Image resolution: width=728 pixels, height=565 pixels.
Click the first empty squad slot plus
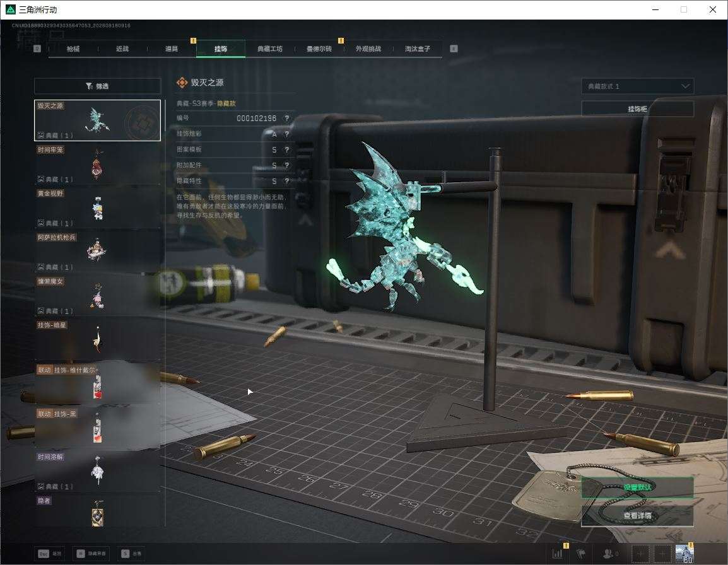pyautogui.click(x=639, y=554)
